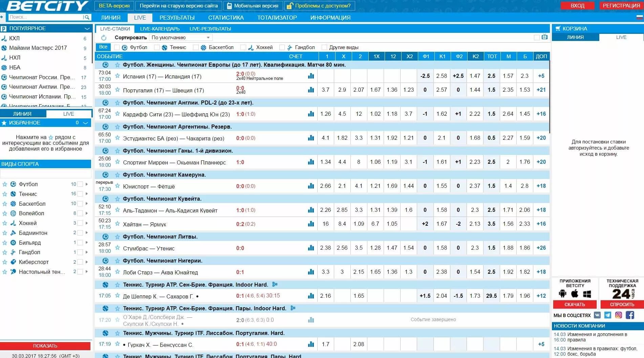Collapse the ПОПУЛЯРНОЕ panel chevron
The width and height of the screenshot is (644, 358).
coord(87,28)
